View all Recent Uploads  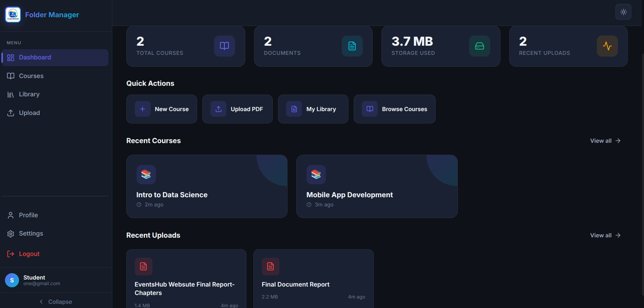click(x=605, y=235)
